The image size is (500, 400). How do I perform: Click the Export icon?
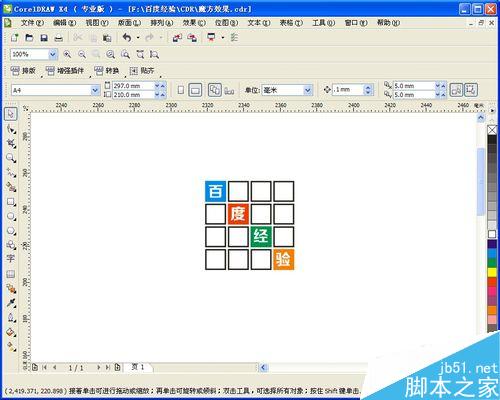[192, 38]
